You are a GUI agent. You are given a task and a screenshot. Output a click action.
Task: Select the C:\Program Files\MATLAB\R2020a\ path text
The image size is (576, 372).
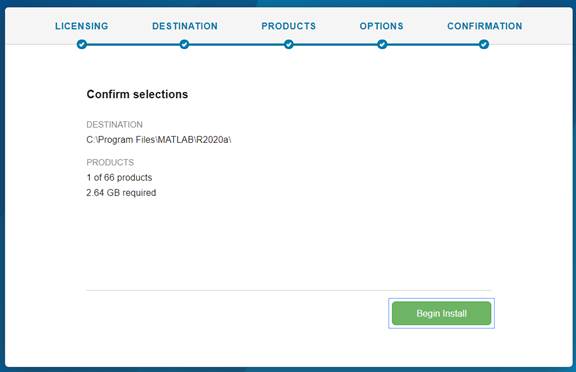click(x=159, y=140)
